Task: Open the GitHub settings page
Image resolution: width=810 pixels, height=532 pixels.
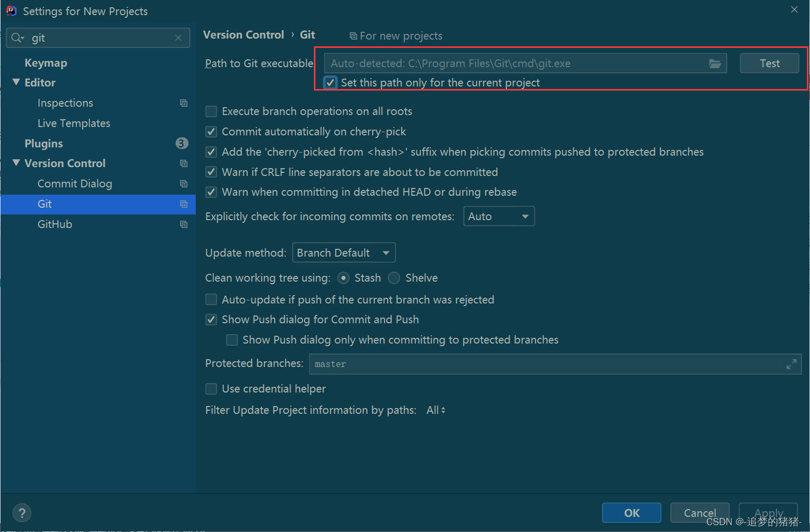Action: pyautogui.click(x=55, y=224)
